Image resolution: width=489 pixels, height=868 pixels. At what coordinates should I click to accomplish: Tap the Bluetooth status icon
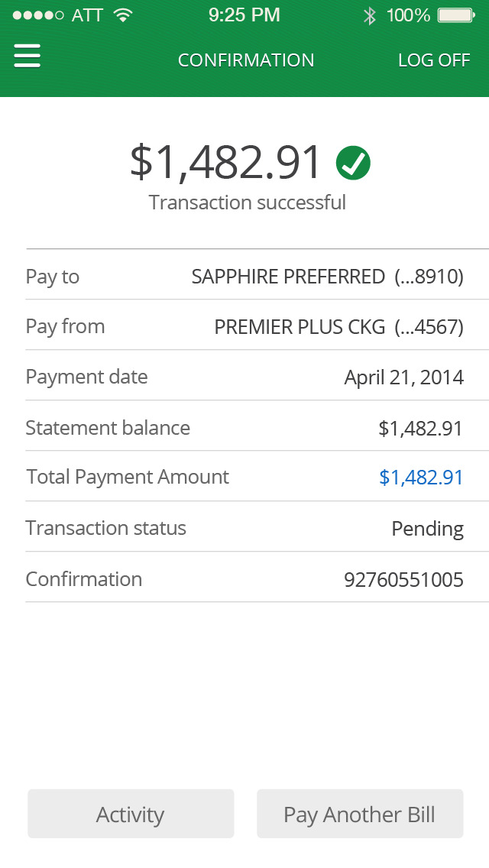pyautogui.click(x=370, y=15)
